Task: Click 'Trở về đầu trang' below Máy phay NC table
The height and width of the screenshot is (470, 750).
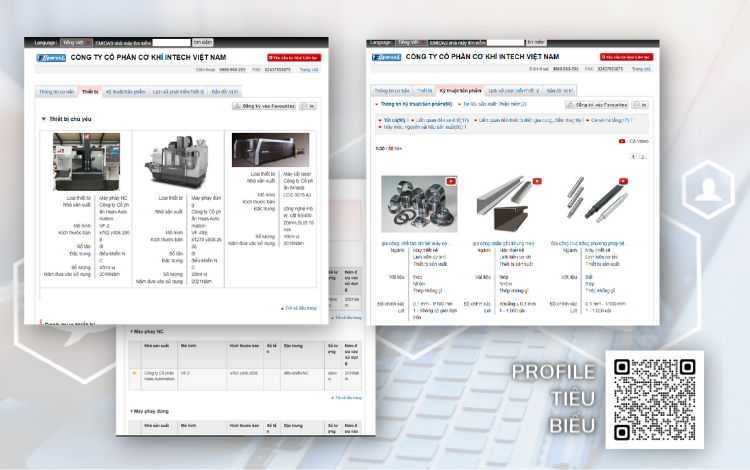Action: pos(346,398)
